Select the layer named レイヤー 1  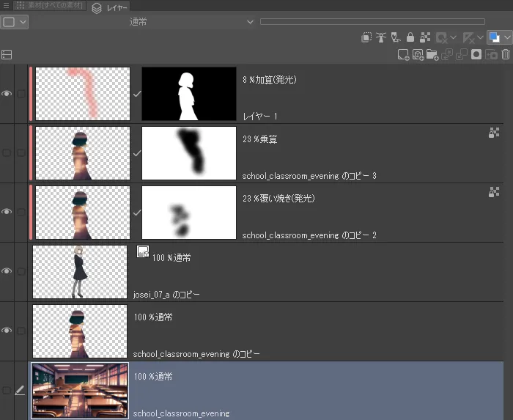tap(260, 116)
